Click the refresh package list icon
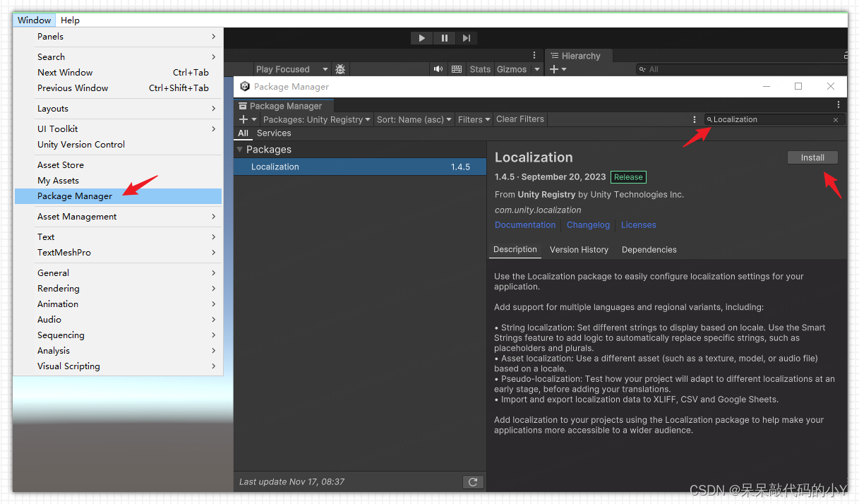This screenshot has height=504, width=859. point(473,482)
